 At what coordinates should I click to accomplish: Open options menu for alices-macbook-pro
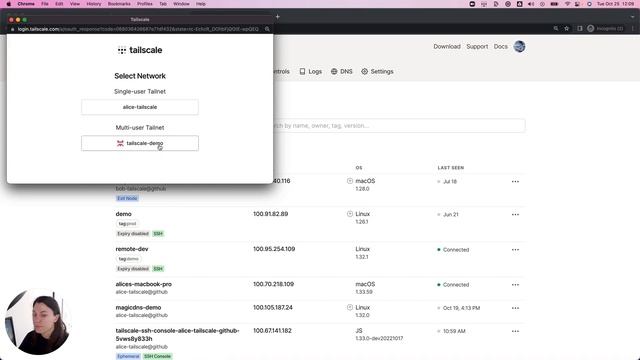pos(515,285)
